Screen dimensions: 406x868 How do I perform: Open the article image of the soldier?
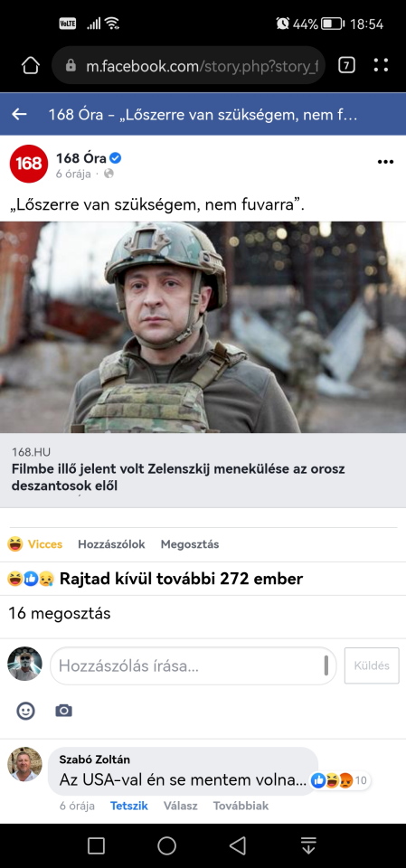203,327
